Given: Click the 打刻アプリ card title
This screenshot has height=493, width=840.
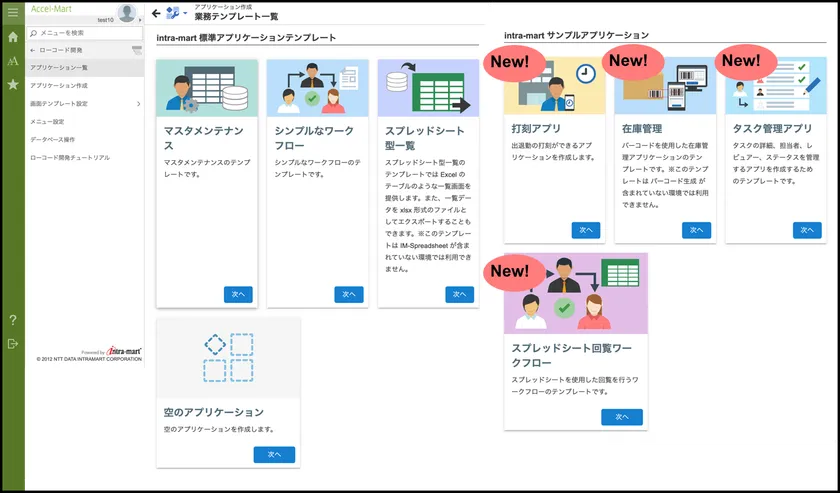Looking at the screenshot, I should point(536,129).
